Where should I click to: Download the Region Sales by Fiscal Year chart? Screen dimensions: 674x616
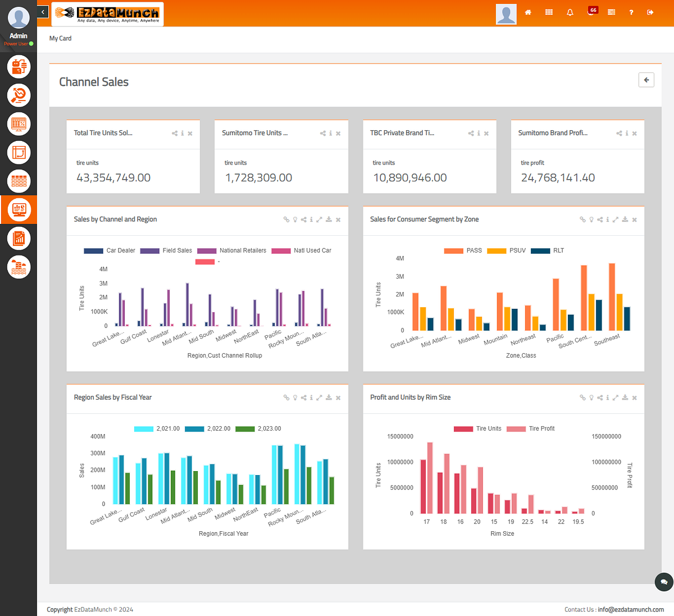click(x=328, y=397)
